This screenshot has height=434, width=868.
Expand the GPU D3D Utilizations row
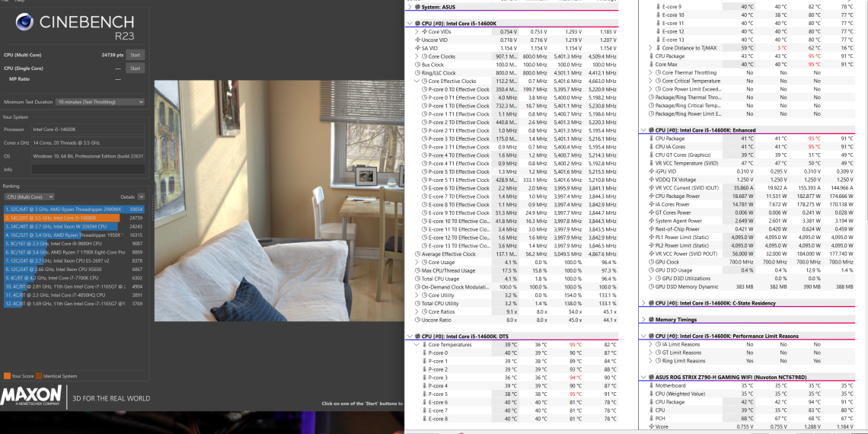click(x=650, y=279)
